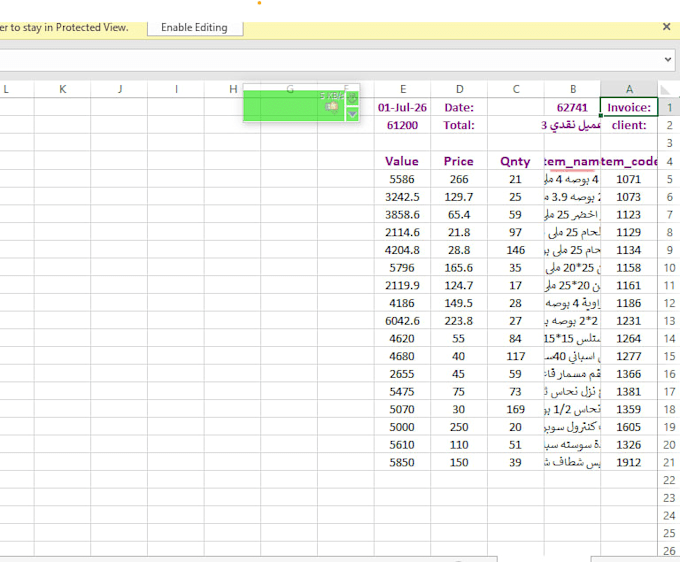Click item code cell 1605

629,427
